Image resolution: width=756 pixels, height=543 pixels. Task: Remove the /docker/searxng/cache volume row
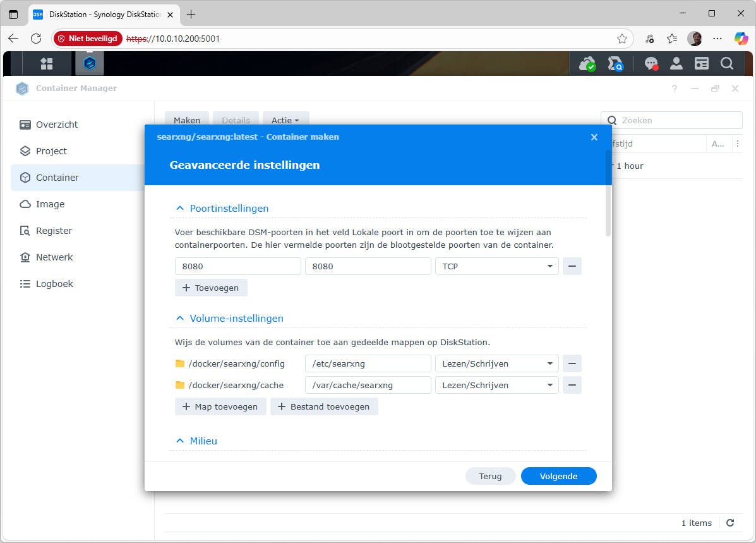coord(572,385)
